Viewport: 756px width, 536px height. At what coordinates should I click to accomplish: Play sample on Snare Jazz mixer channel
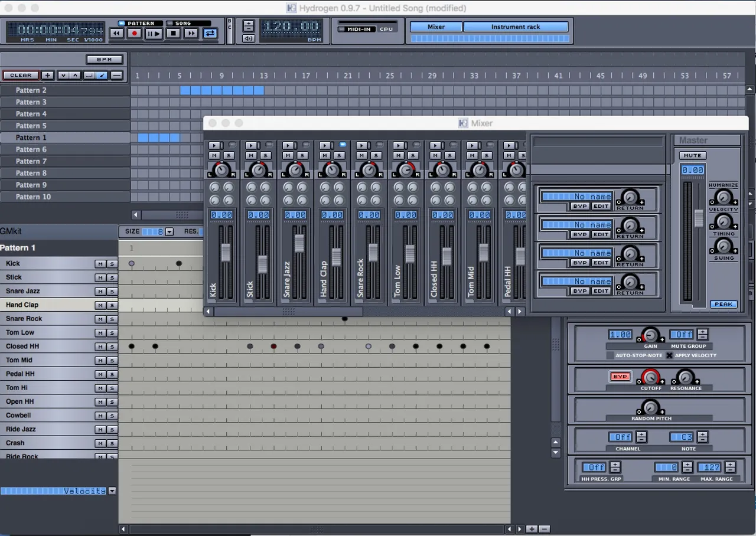click(288, 145)
